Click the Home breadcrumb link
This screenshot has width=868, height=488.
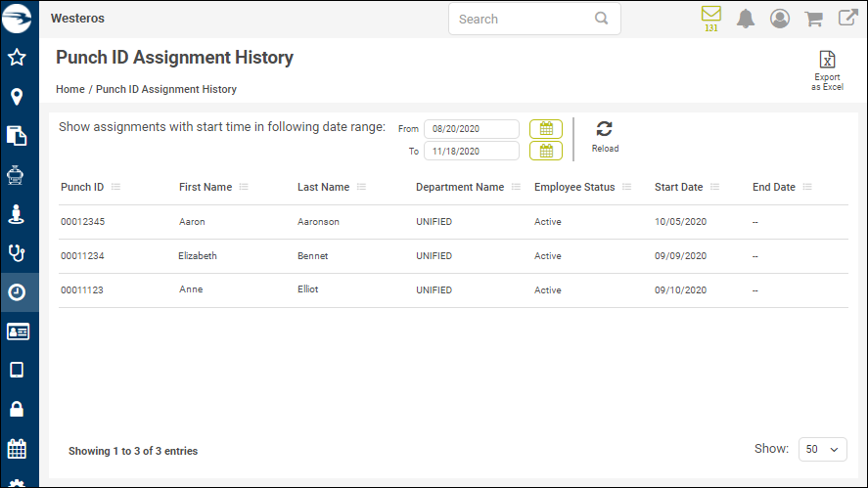tap(70, 89)
